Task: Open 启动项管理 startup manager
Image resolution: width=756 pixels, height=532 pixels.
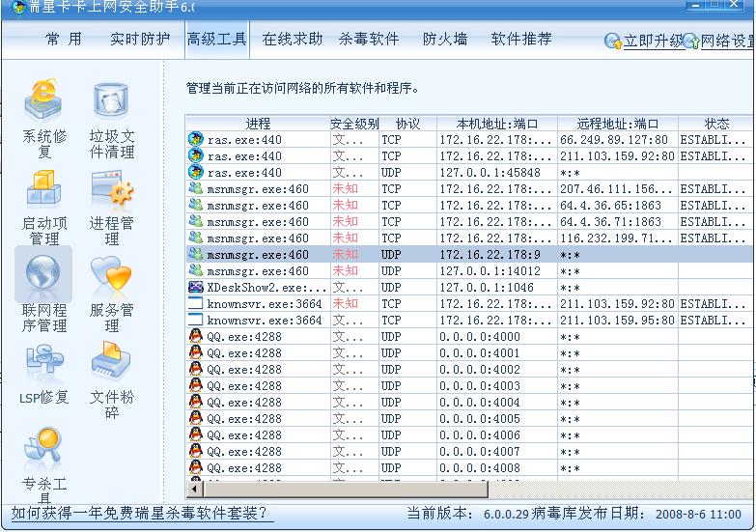Action: click(43, 208)
